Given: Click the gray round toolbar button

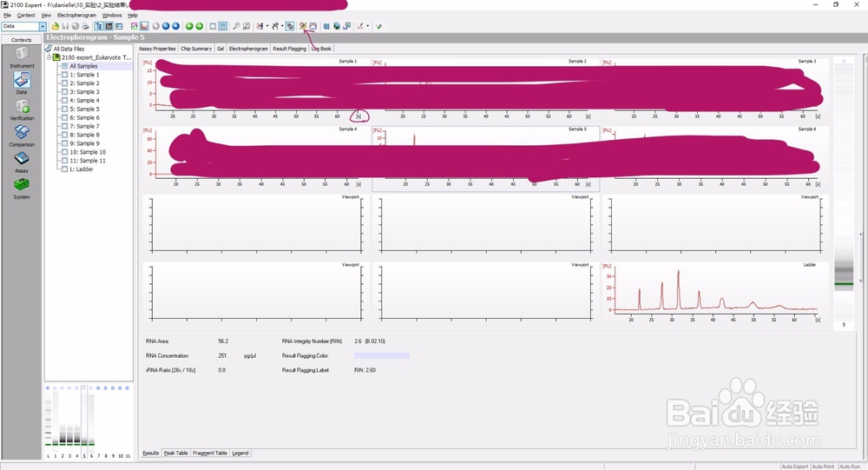Looking at the screenshot, I should tap(155, 26).
